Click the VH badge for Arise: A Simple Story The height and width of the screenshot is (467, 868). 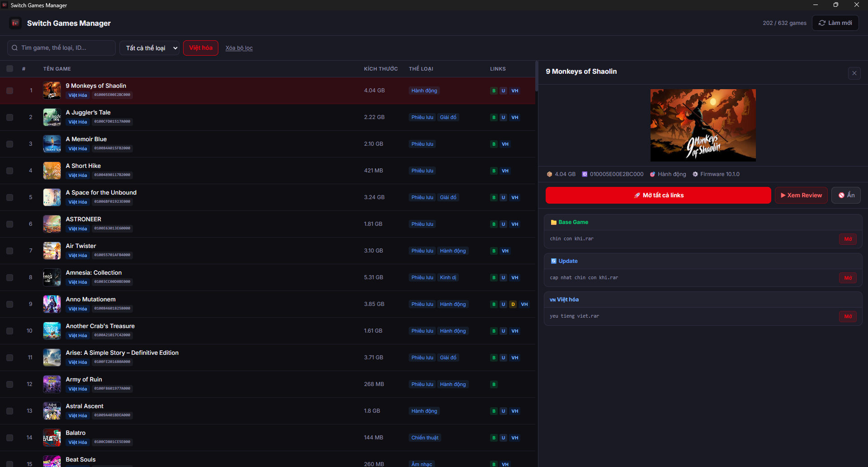514,358
